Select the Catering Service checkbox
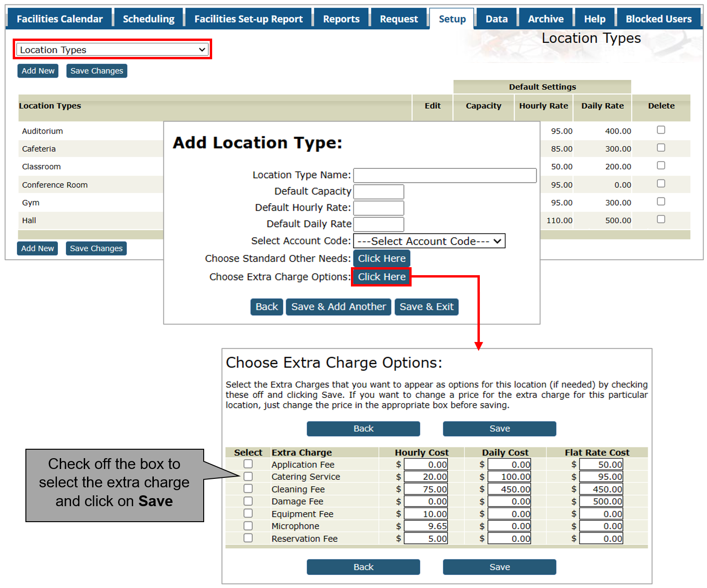707x588 pixels. (x=248, y=476)
